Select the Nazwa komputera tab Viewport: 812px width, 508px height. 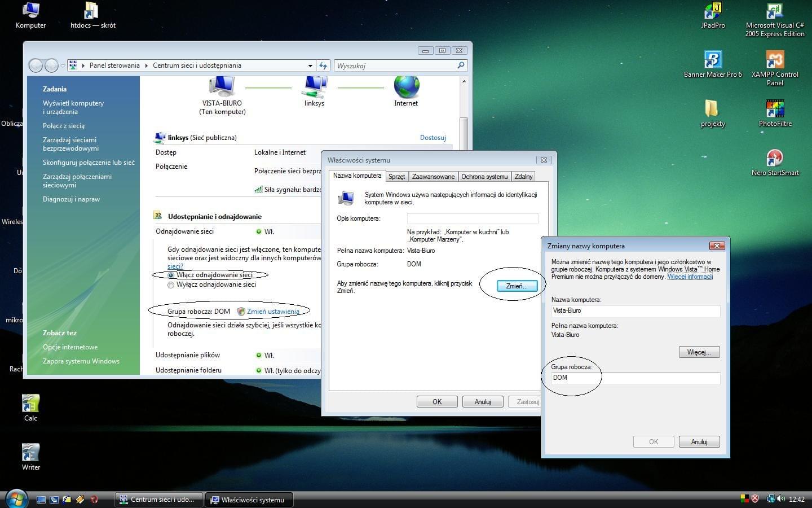[357, 176]
